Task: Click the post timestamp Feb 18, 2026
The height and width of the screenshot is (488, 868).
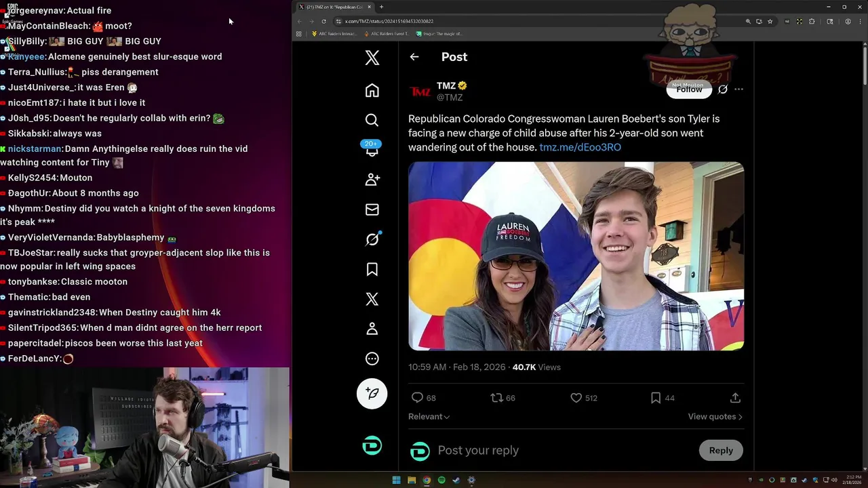Action: pyautogui.click(x=456, y=367)
